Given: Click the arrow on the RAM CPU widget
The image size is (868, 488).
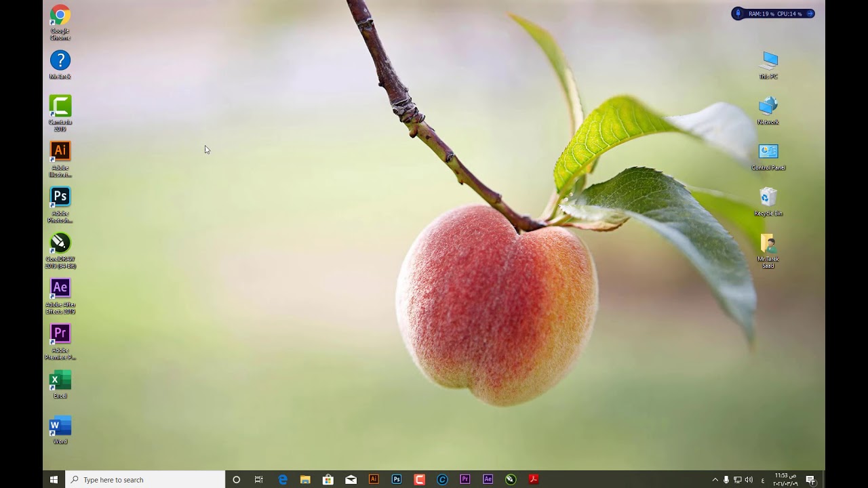Looking at the screenshot, I should (x=810, y=14).
